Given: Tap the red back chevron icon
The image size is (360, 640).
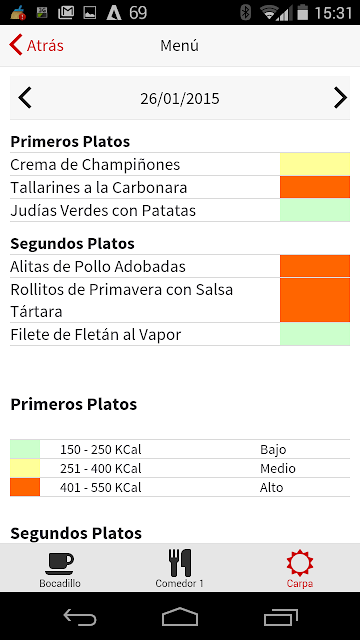Looking at the screenshot, I should coord(16,45).
